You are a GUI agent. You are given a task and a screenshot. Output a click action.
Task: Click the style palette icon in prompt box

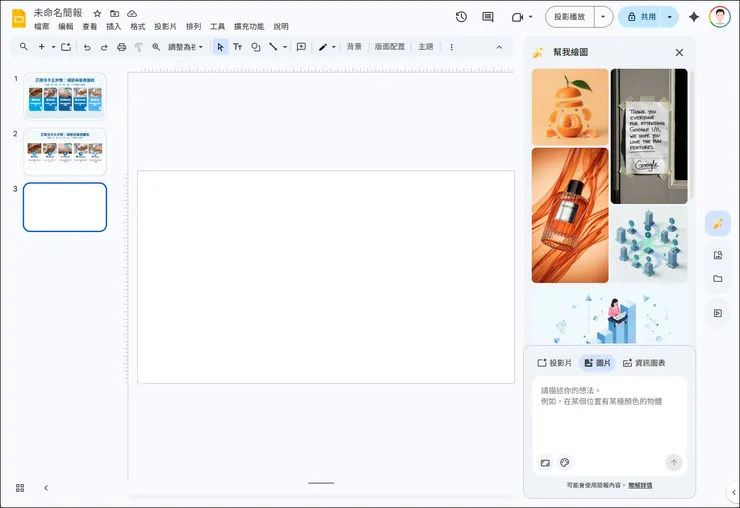click(564, 463)
